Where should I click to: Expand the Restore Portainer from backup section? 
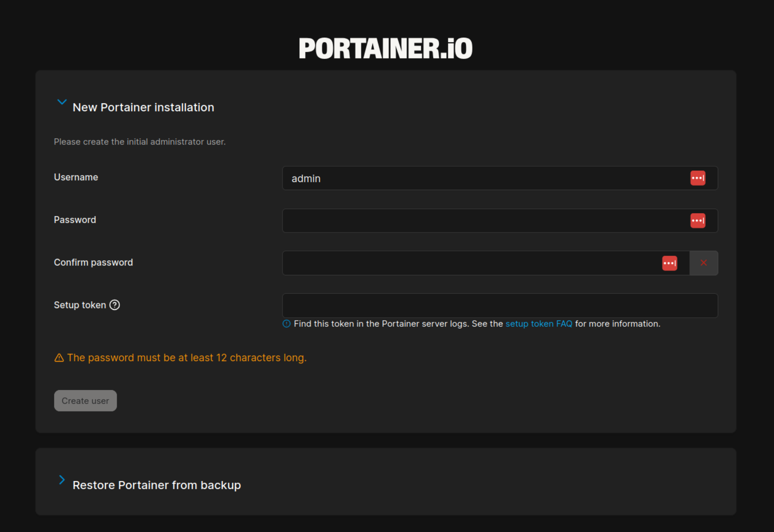(x=62, y=480)
